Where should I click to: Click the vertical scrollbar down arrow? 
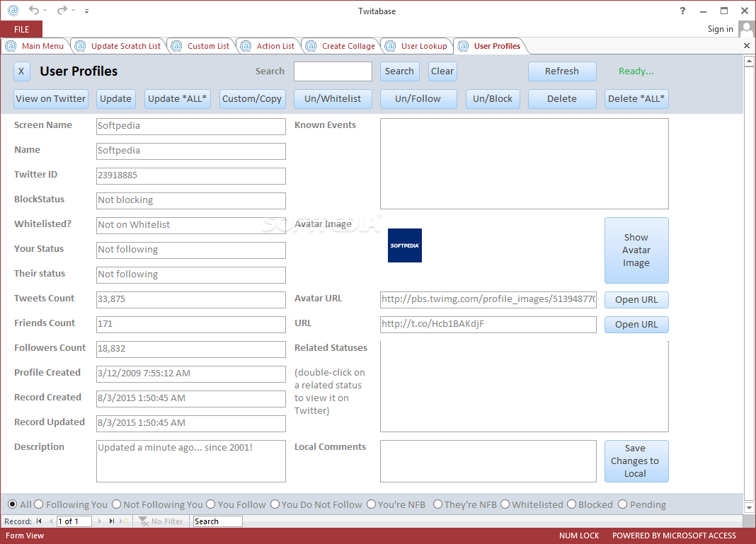tap(749, 507)
